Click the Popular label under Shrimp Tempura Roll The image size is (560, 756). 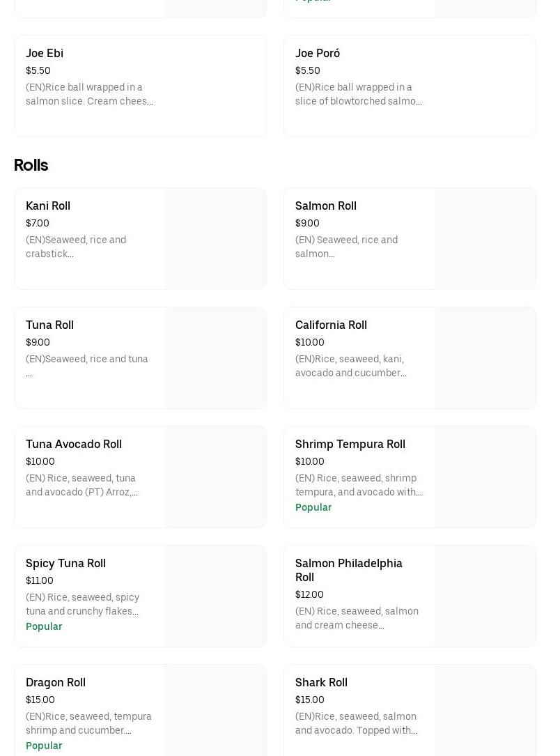click(313, 507)
